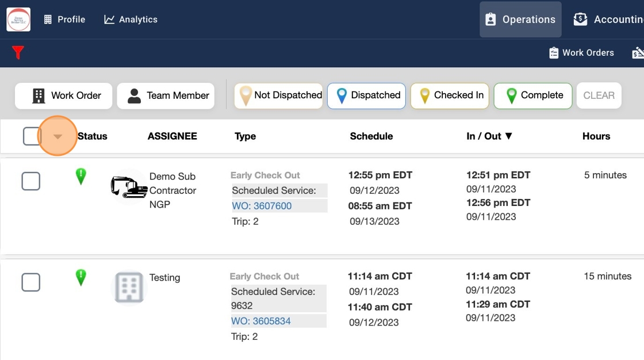Check the Testing row checkbox
This screenshot has height=360, width=644.
[31, 282]
